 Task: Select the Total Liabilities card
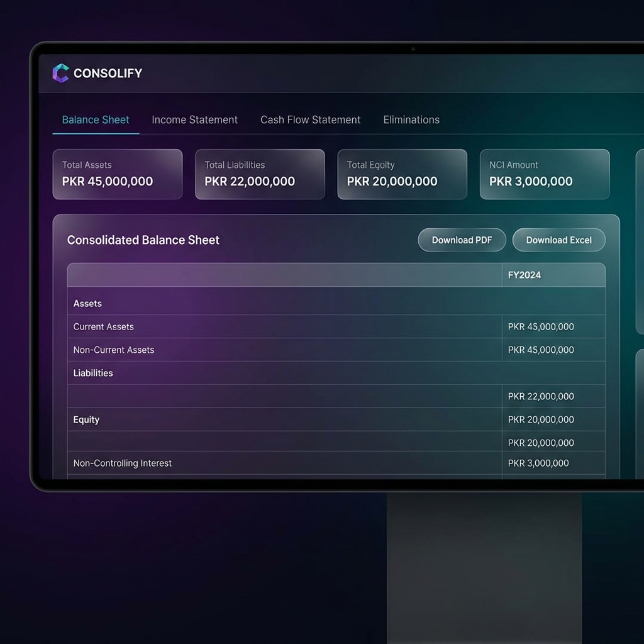(259, 174)
